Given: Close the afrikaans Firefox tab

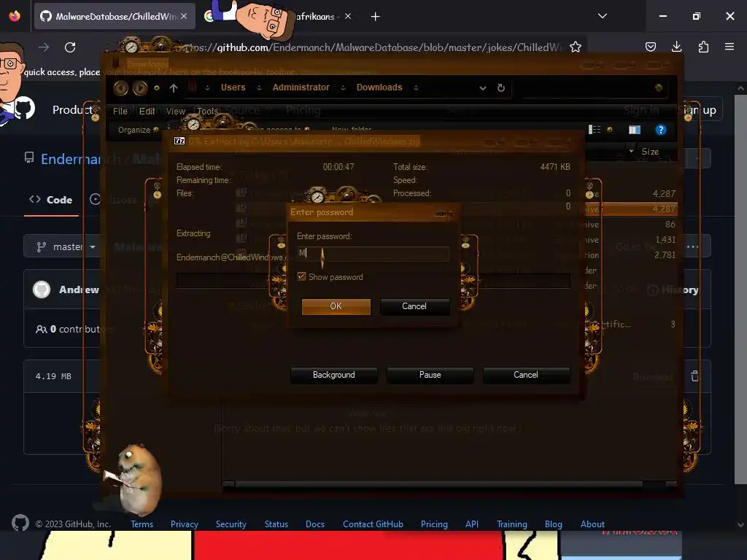Looking at the screenshot, I should pos(348,16).
